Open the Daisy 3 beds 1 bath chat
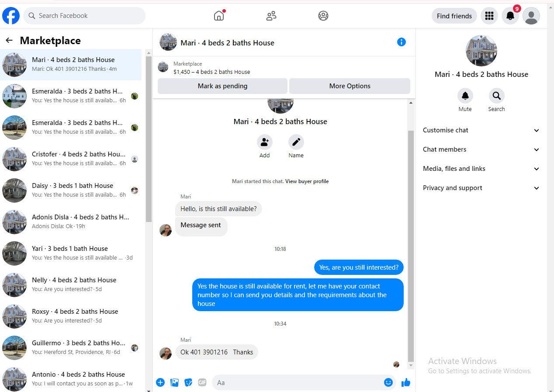 point(71,191)
